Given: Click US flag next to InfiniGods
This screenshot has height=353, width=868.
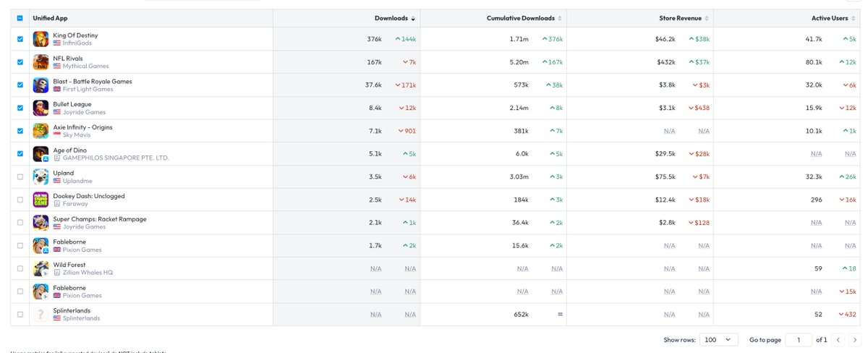Looking at the screenshot, I should tap(57, 43).
